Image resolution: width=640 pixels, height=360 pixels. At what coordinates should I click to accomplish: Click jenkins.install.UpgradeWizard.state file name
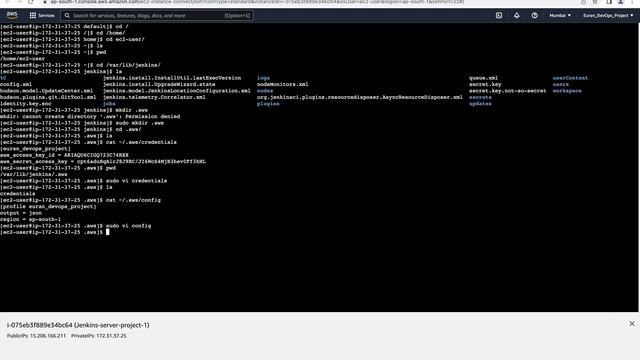159,84
